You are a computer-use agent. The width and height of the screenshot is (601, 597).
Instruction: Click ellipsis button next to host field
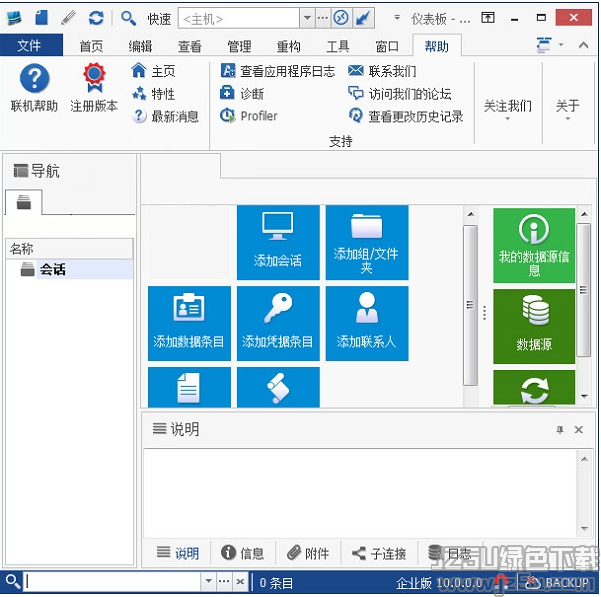[x=323, y=18]
